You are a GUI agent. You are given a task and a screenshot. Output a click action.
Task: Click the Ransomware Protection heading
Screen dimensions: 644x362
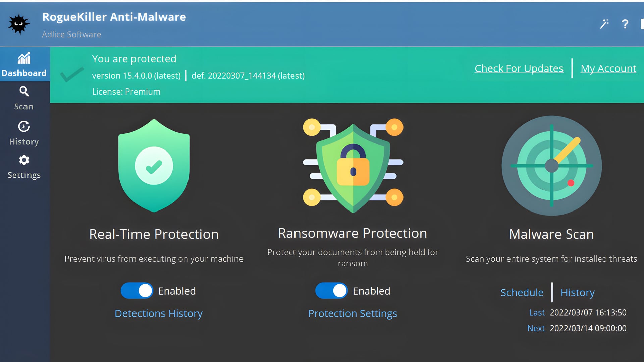pos(353,233)
